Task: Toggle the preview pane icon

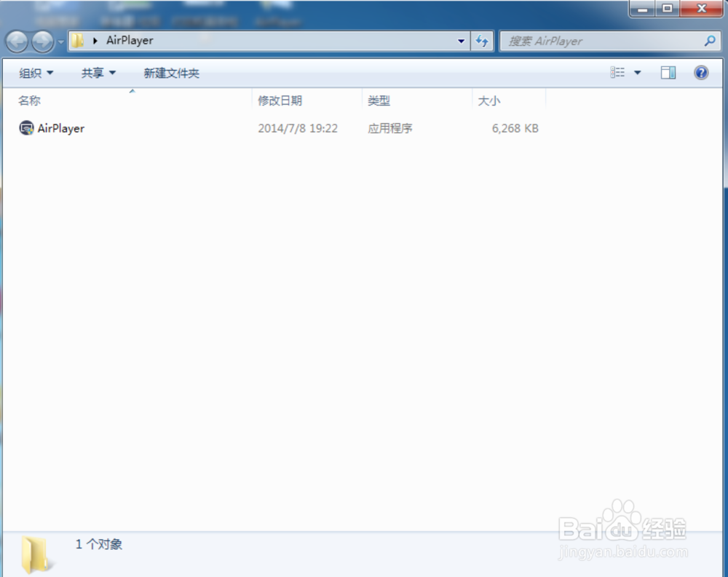Action: (668, 72)
